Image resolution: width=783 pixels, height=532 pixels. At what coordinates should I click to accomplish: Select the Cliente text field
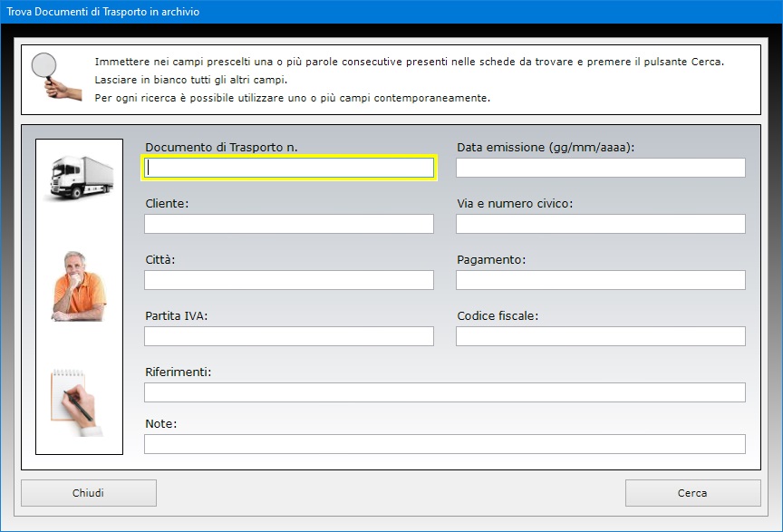pyautogui.click(x=289, y=224)
